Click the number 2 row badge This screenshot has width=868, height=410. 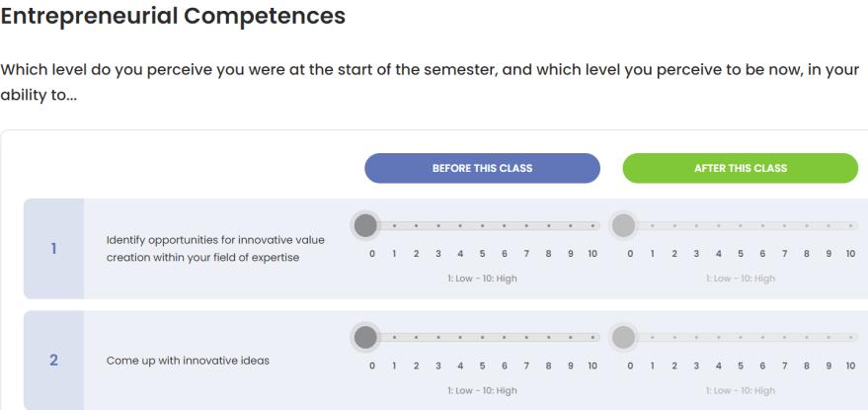pos(54,359)
